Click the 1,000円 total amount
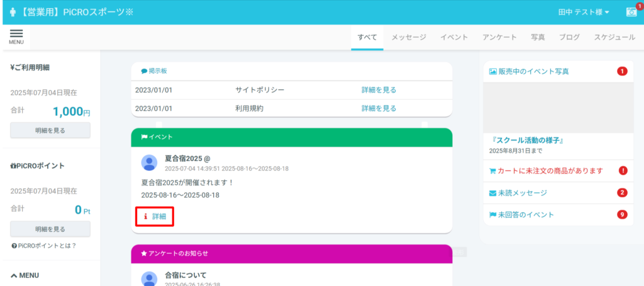644x286 pixels. [x=72, y=112]
